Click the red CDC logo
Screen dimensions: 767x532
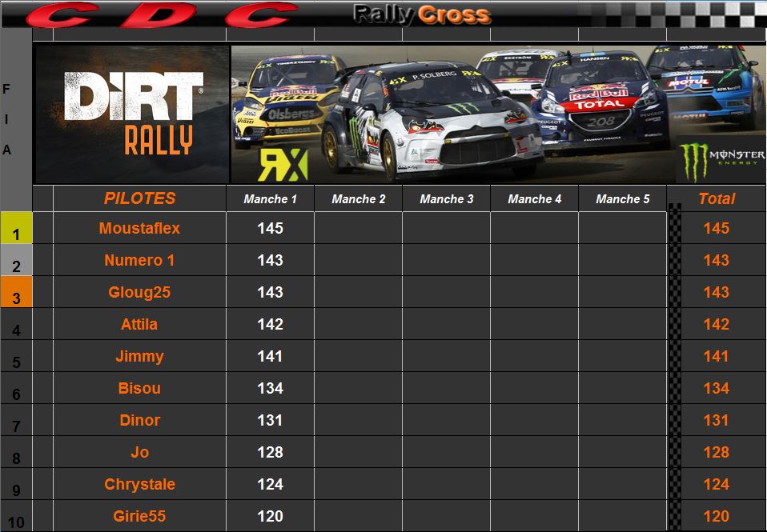[x=162, y=14]
